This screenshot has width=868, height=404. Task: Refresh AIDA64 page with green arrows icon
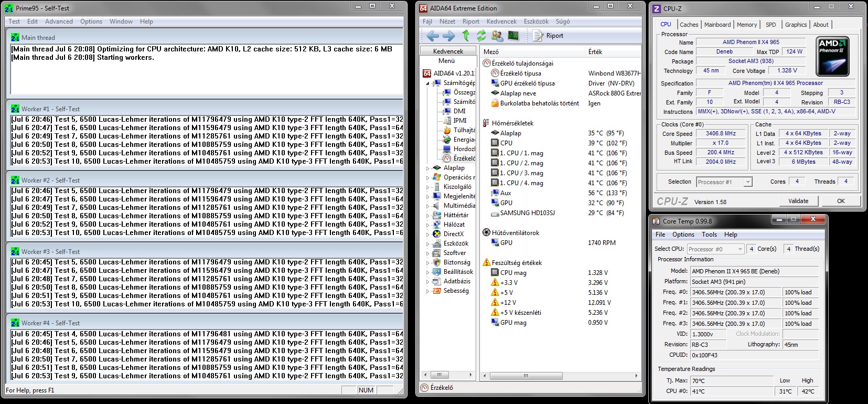(x=481, y=36)
